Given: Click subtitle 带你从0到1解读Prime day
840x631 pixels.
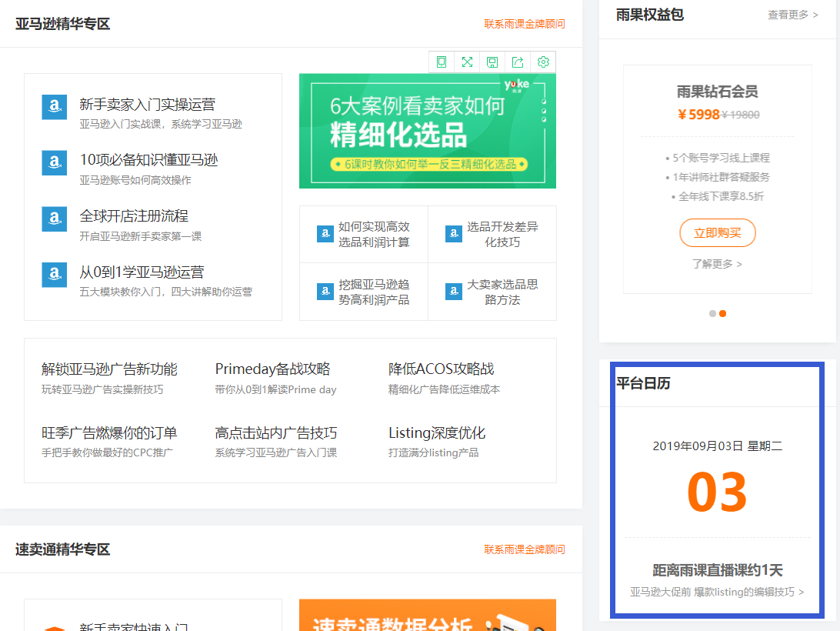Looking at the screenshot, I should point(275,389).
